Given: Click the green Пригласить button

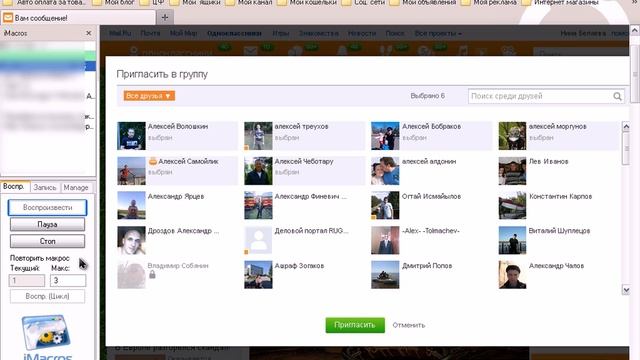Looking at the screenshot, I should pyautogui.click(x=355, y=325).
